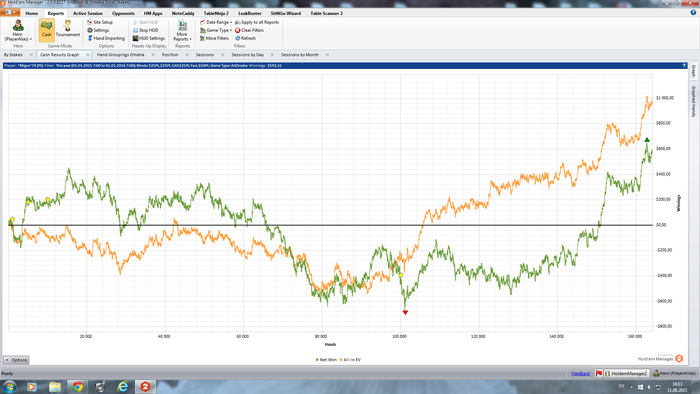This screenshot has width=700, height=394.
Task: Switch to the Sessions report tab
Action: [205, 54]
